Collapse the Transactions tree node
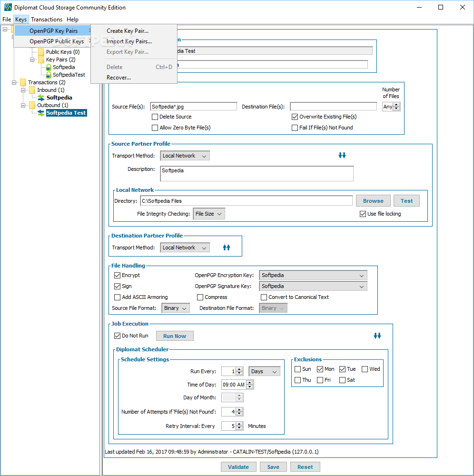 (14, 82)
